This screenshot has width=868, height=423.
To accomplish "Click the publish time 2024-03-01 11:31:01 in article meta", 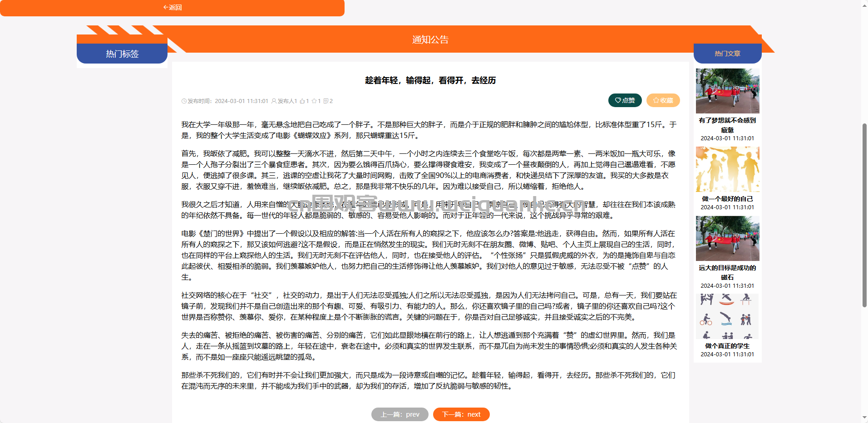I will coord(242,101).
